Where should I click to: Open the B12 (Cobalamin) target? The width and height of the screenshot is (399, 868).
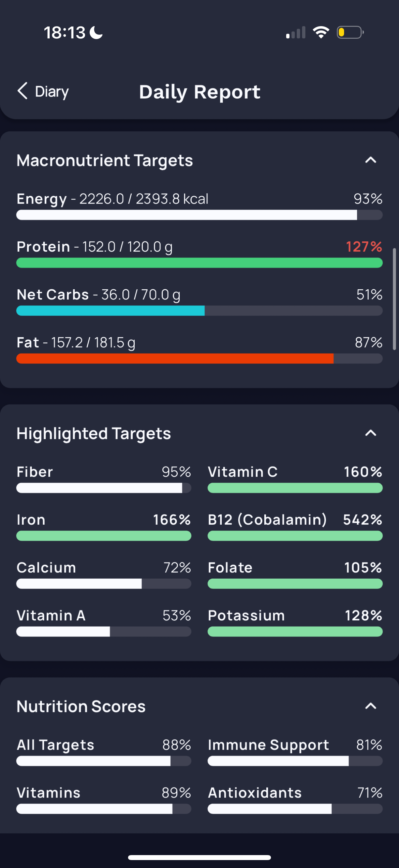tap(295, 527)
